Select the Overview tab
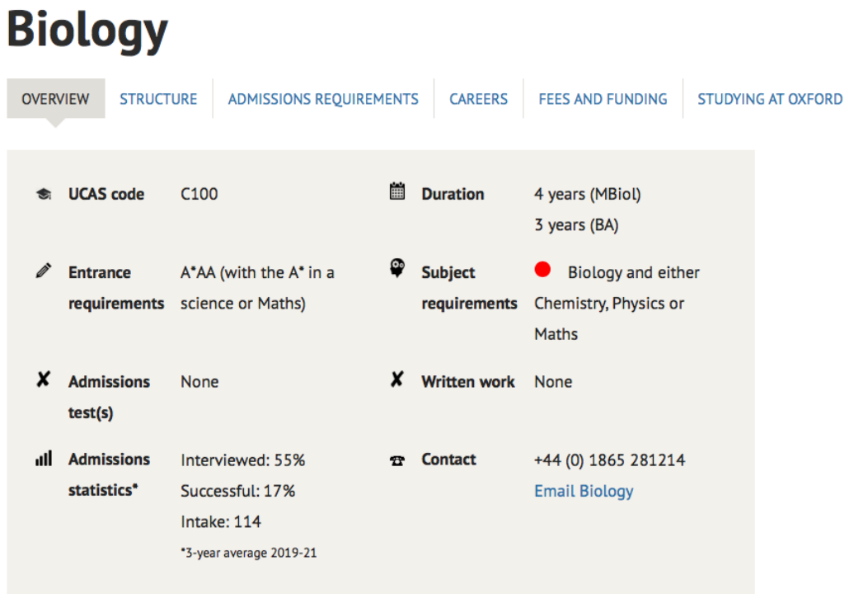Viewport: 868px width, 594px height. coord(55,99)
